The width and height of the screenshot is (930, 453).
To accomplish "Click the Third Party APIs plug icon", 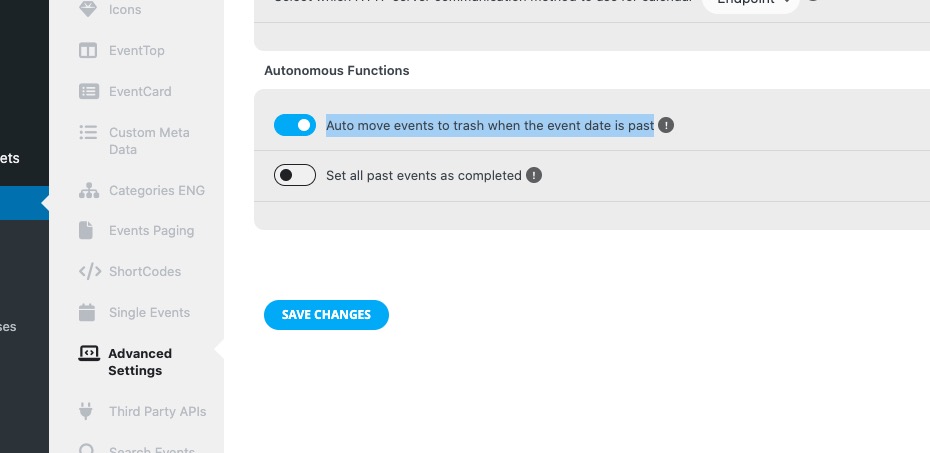I will [x=86, y=411].
